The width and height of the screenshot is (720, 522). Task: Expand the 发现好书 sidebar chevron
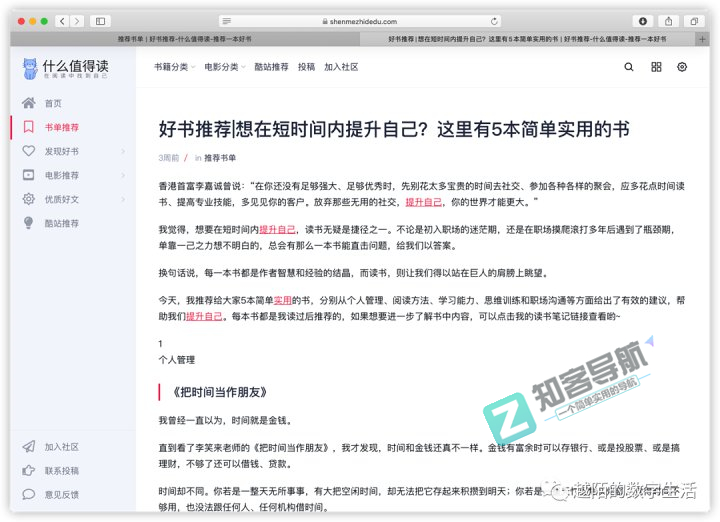tap(123, 151)
